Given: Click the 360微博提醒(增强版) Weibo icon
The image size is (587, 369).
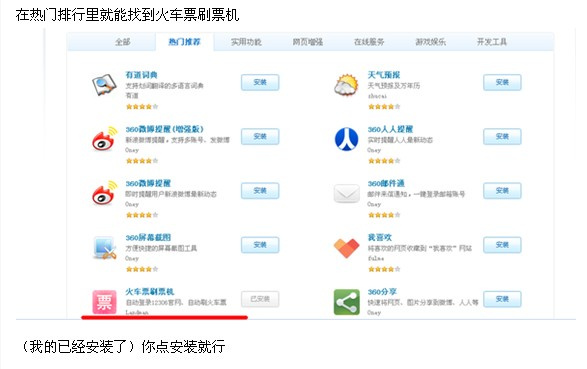Looking at the screenshot, I should [x=104, y=139].
